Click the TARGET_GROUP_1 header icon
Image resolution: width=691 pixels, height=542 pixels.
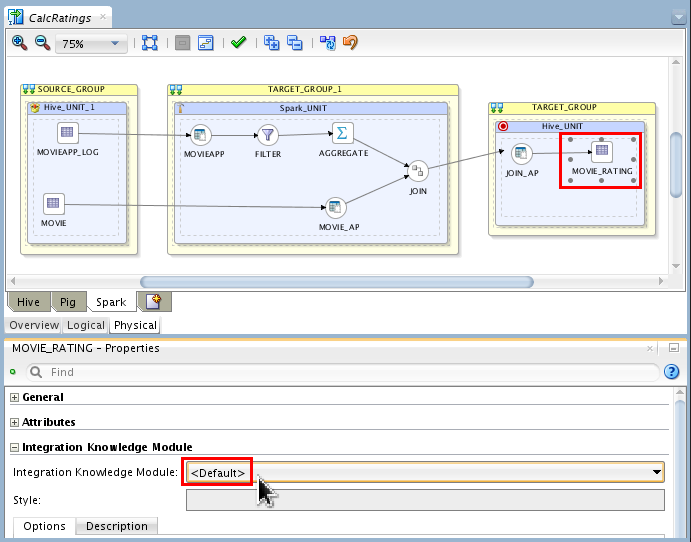(175, 90)
